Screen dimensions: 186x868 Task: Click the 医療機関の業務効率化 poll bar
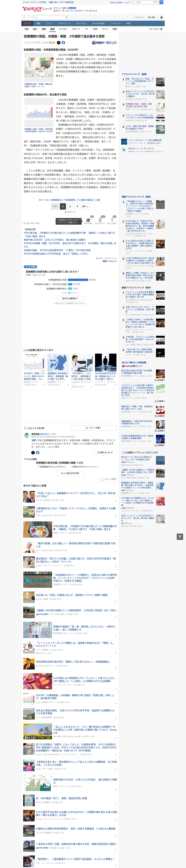click(70, 288)
